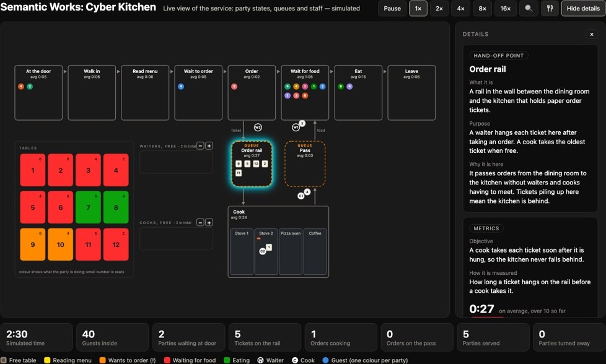Close the Details panel with the X
606x364 pixels.
tap(591, 34)
